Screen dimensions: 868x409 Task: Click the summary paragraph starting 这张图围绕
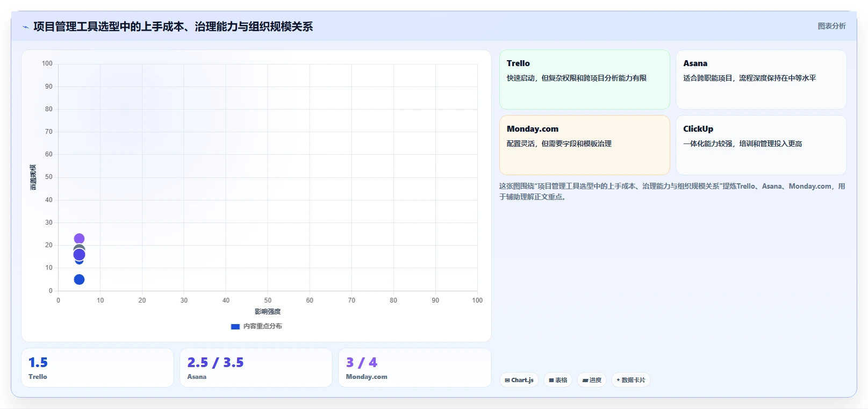672,191
